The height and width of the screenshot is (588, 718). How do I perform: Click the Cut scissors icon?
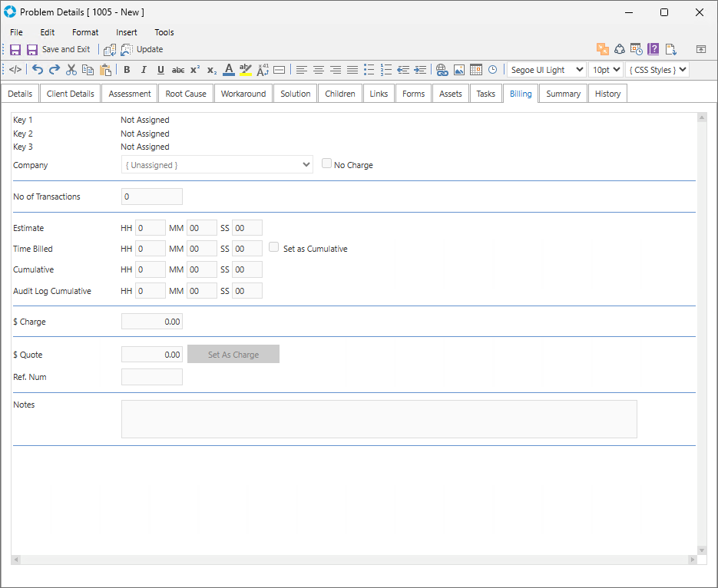[x=71, y=70]
